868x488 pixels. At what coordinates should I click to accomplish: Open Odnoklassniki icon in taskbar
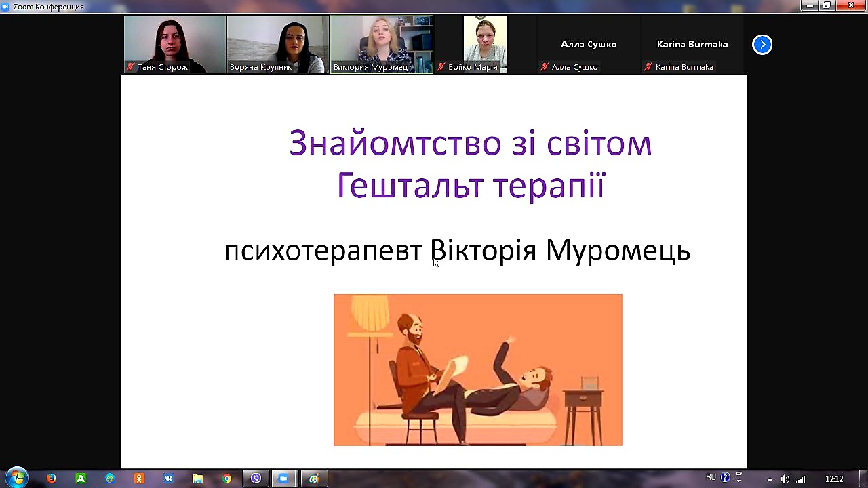coord(139,479)
